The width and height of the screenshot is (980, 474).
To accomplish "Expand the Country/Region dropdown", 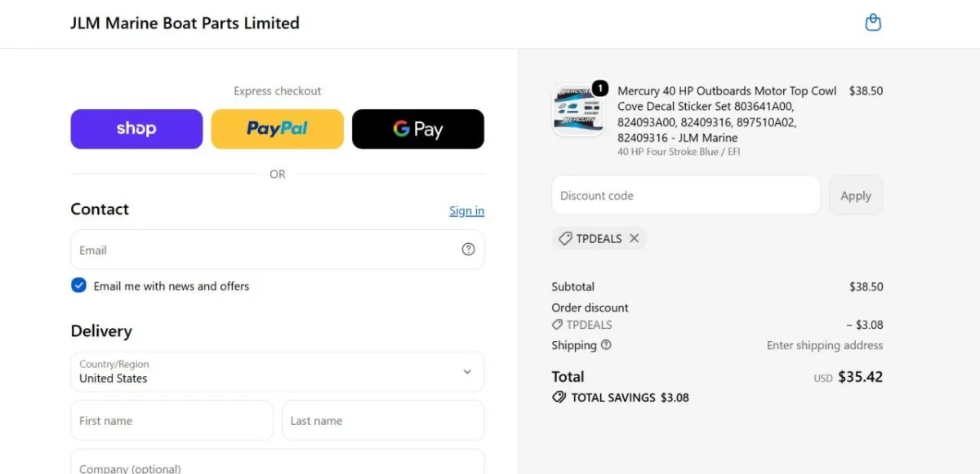I will [x=278, y=371].
